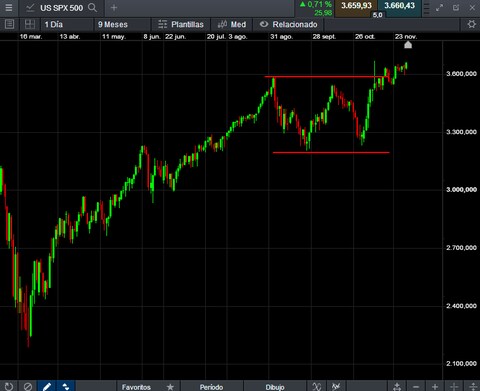Viewport: 480px width, 391px height.
Task: Open chart settings gear icon
Action: [471, 24]
